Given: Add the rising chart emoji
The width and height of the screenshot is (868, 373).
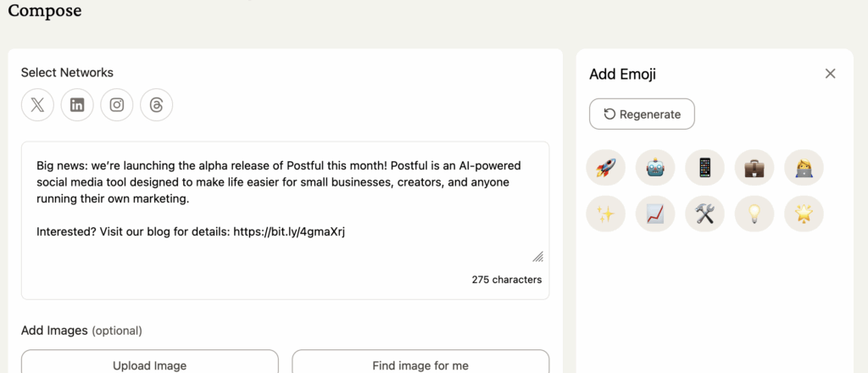Looking at the screenshot, I should [x=655, y=214].
